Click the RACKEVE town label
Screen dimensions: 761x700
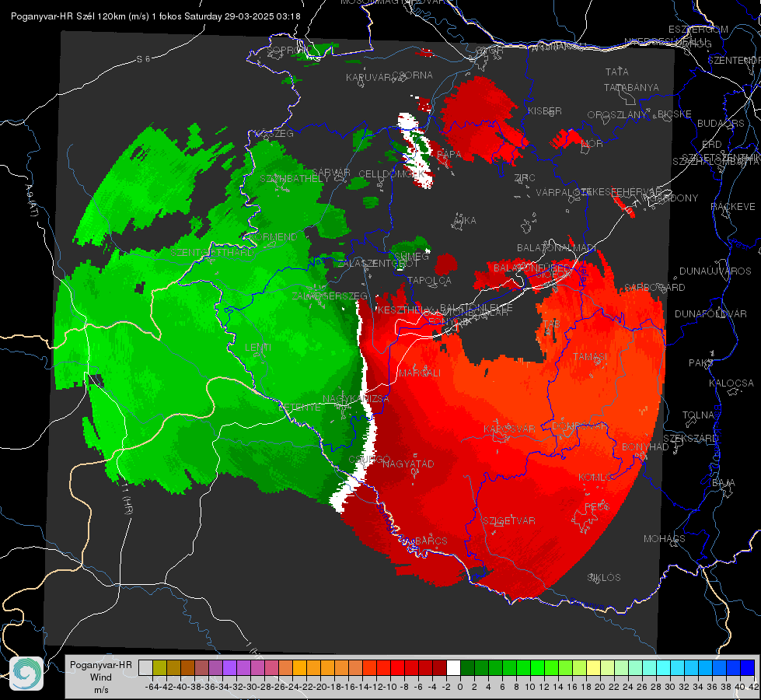coord(733,207)
